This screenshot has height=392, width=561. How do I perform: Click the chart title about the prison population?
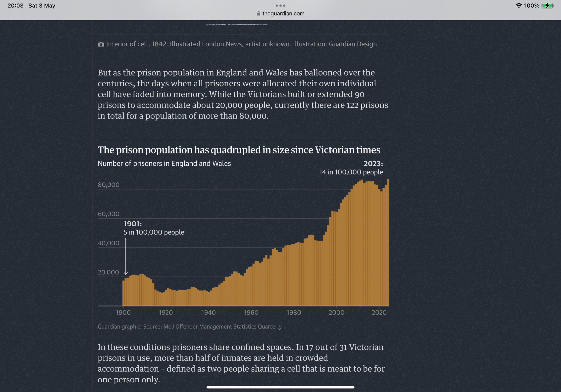[239, 150]
